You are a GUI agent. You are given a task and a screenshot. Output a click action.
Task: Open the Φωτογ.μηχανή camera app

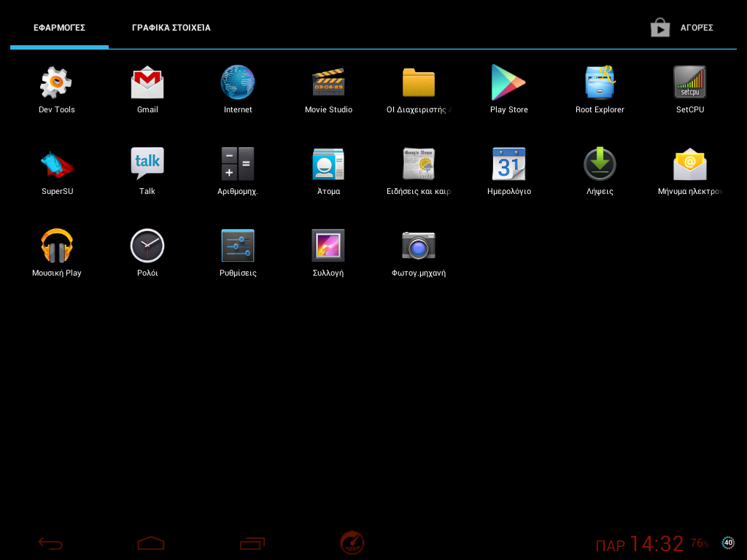(x=419, y=246)
